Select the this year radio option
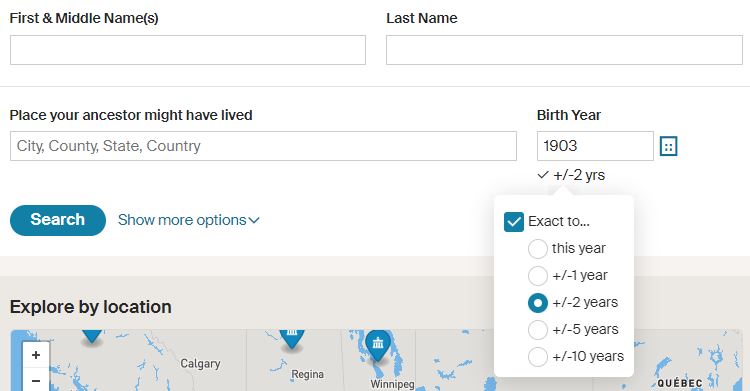Viewport: 750px width, 391px height. coord(538,249)
